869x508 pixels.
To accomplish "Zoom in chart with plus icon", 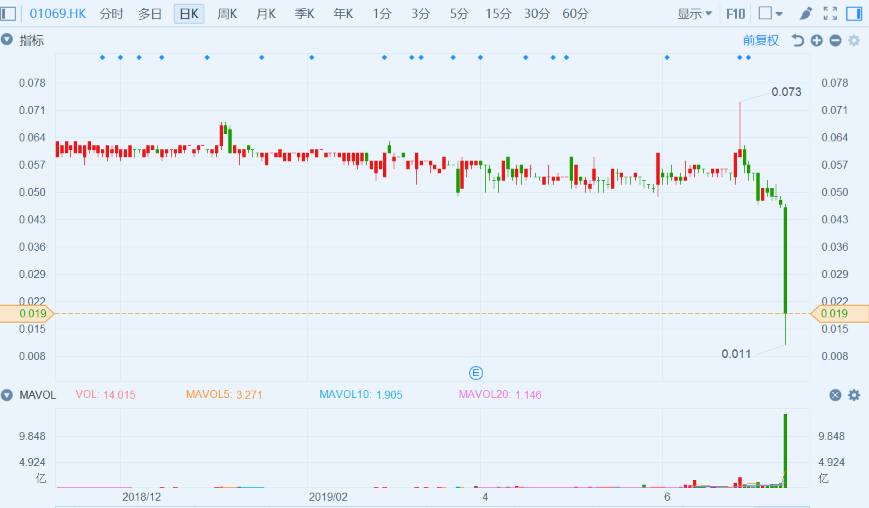I will point(816,40).
